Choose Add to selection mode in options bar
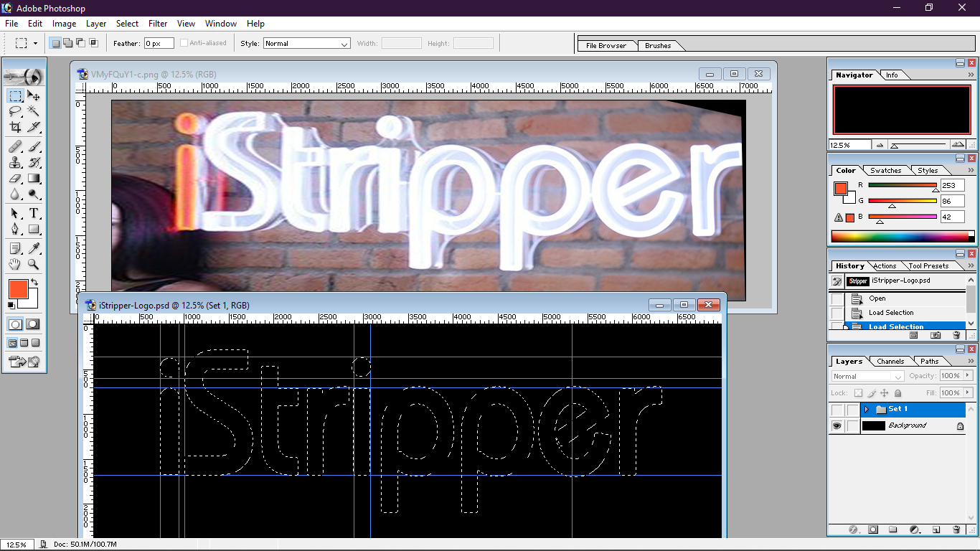Image resolution: width=980 pixels, height=551 pixels. (67, 43)
